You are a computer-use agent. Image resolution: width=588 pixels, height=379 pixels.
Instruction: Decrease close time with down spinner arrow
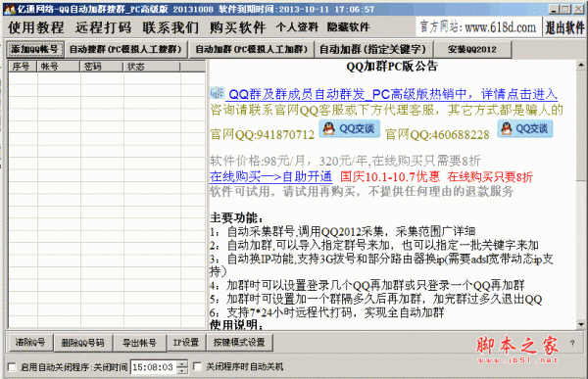coord(182,370)
